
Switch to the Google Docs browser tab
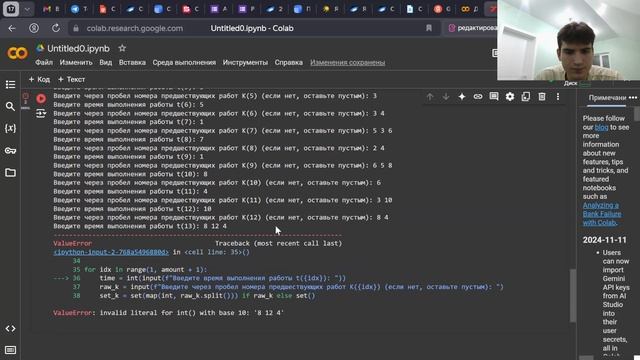(x=414, y=9)
